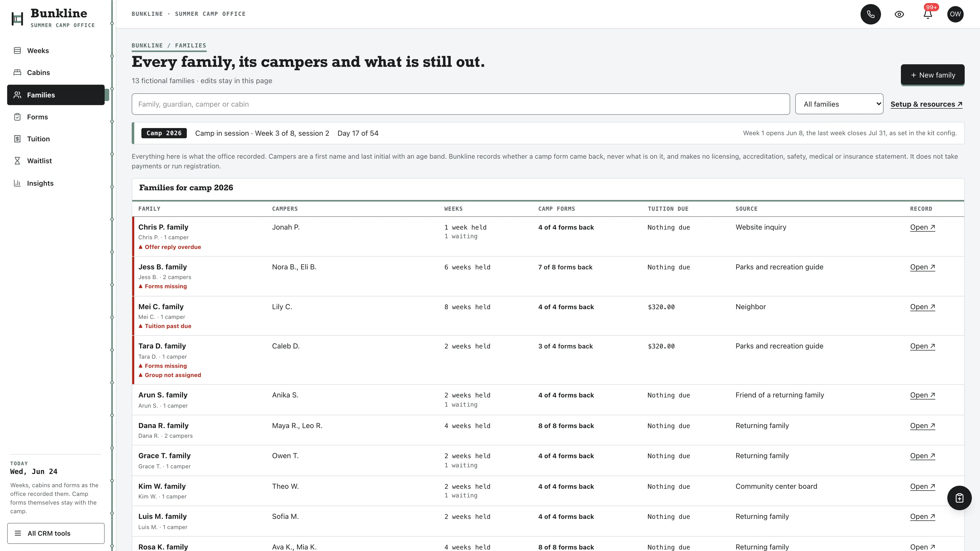Image resolution: width=980 pixels, height=551 pixels.
Task: Click the floating clipboard icon button
Action: tap(959, 498)
